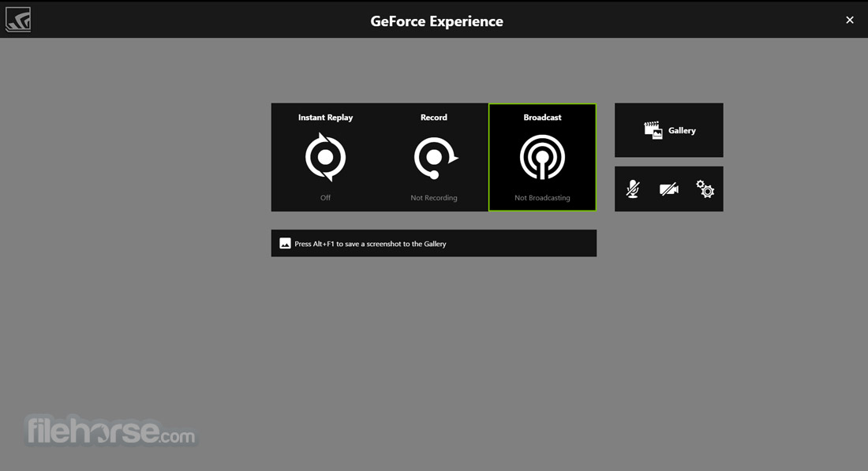Open the Instant Replay tile
This screenshot has height=471, width=868.
325,157
